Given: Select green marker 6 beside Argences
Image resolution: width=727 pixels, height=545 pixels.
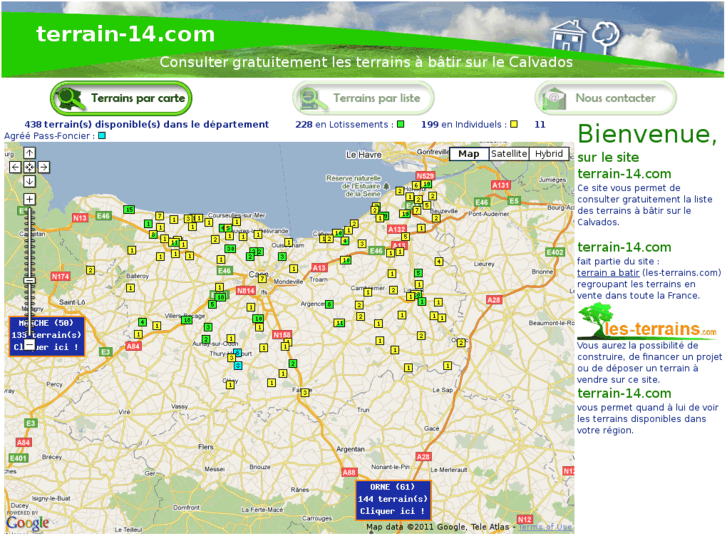Looking at the screenshot, I should click(329, 305).
